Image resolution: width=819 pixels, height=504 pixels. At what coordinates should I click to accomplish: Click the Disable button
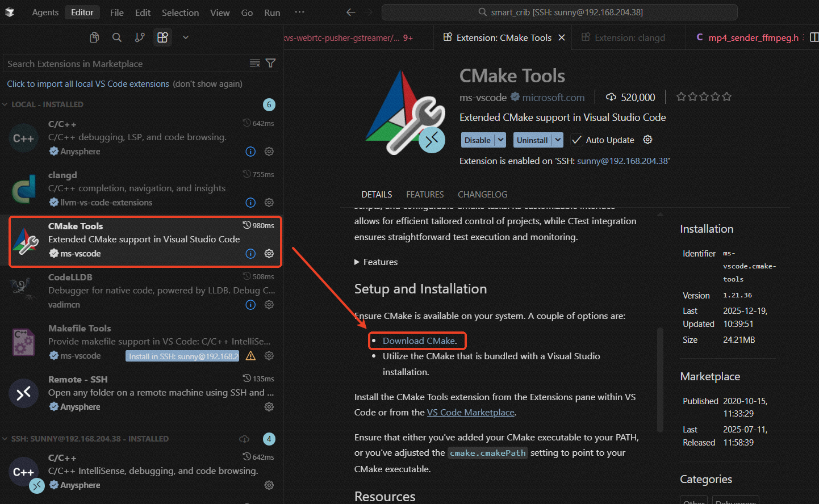[478, 140]
